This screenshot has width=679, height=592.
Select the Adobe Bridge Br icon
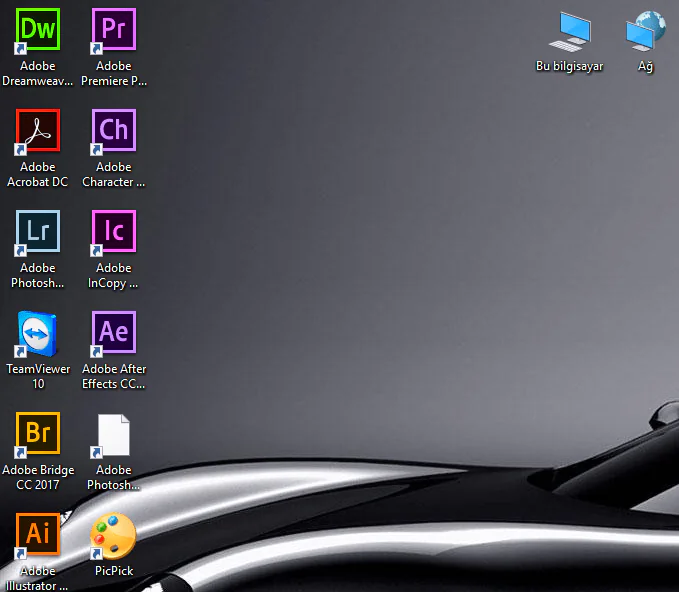pyautogui.click(x=38, y=434)
